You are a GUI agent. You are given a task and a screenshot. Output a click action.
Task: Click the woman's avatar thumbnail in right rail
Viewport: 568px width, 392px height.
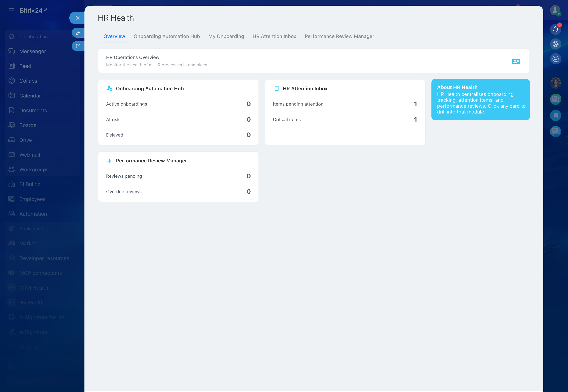556,83
